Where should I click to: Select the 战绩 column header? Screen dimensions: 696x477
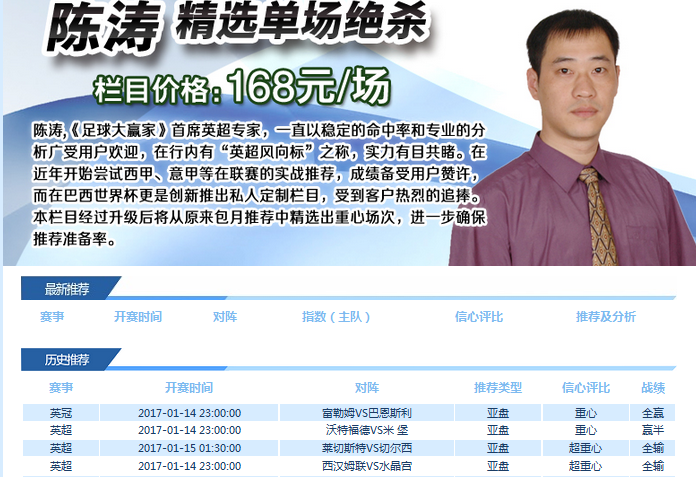coord(653,387)
